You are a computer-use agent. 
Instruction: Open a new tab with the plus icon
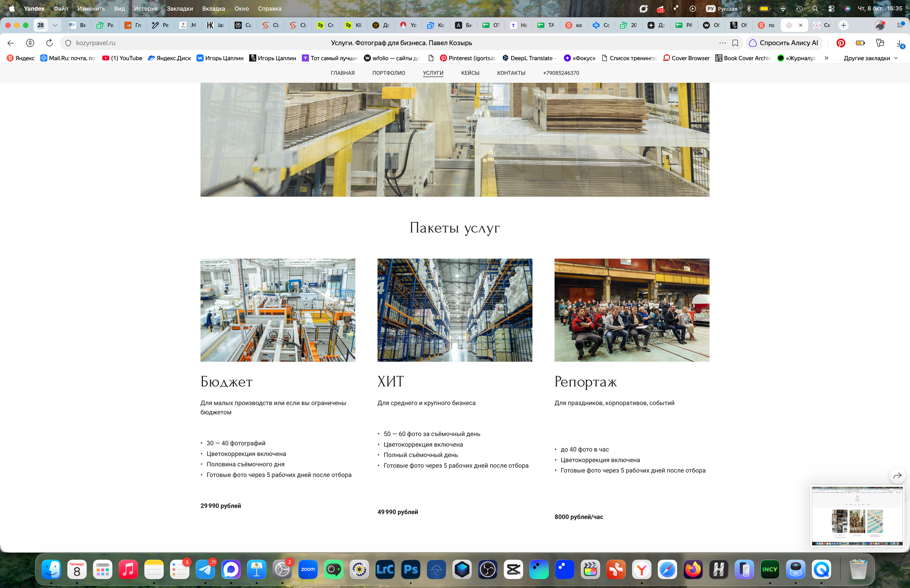click(843, 25)
